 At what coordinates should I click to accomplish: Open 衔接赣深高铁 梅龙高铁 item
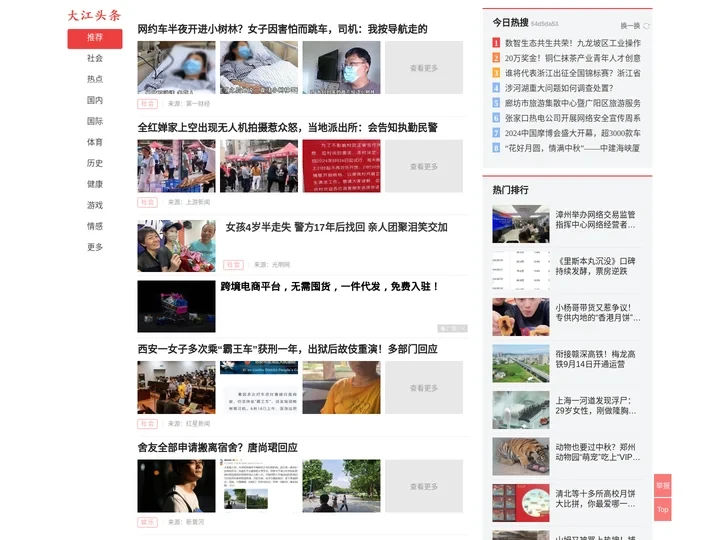click(596, 359)
